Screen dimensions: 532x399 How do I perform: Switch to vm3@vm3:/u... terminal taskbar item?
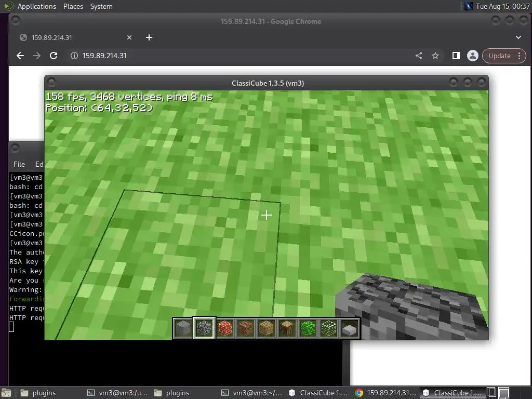[117, 393]
